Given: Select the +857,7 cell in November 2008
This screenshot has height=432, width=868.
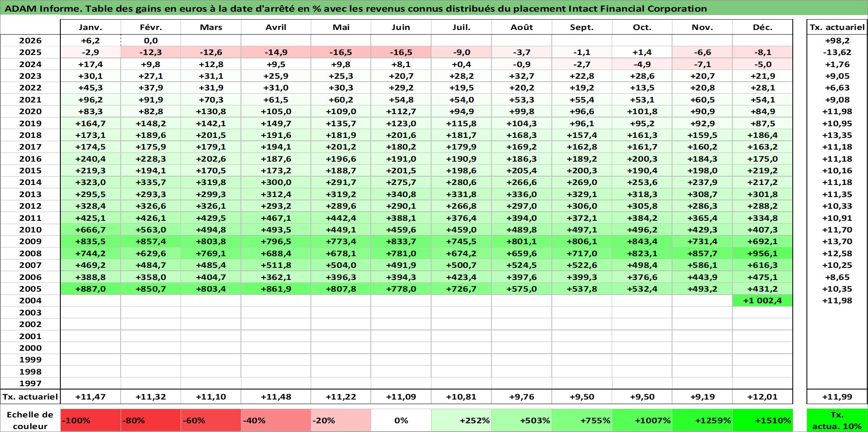Looking at the screenshot, I should coord(702,253).
